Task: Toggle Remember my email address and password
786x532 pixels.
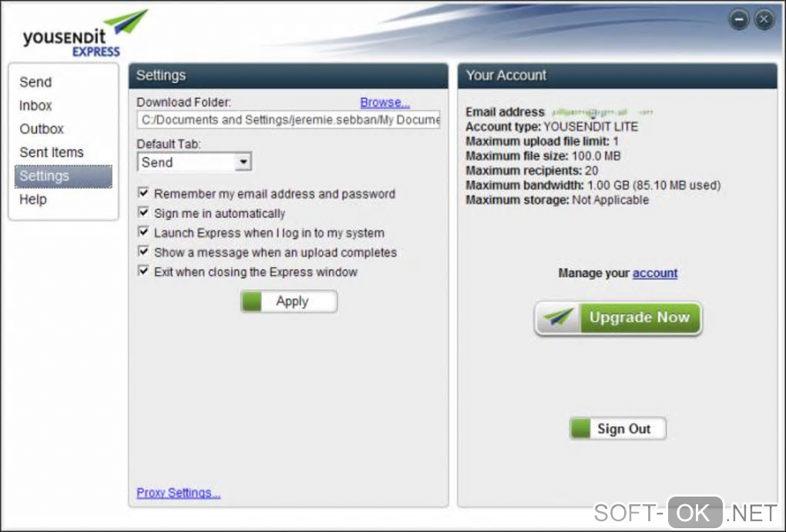Action: point(143,193)
